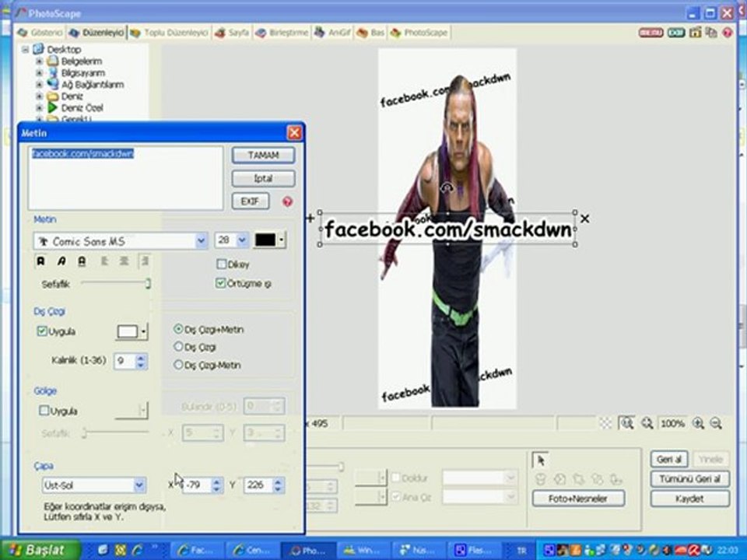
Task: Click the fit-to-window zoom icon
Action: 626,423
